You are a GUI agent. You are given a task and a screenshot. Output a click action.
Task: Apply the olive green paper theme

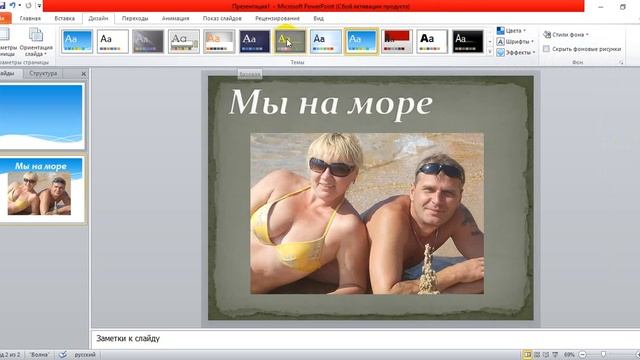(x=290, y=41)
